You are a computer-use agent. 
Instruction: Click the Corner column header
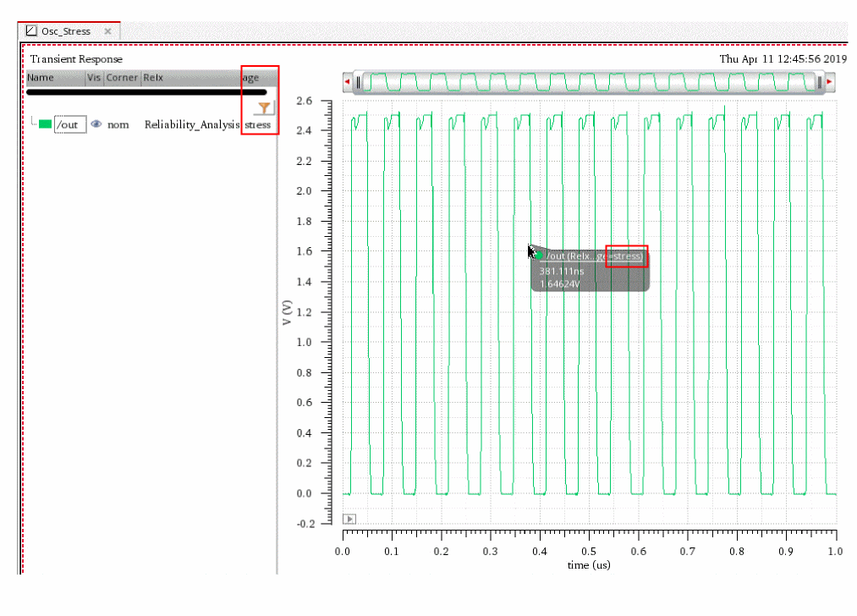click(x=122, y=78)
